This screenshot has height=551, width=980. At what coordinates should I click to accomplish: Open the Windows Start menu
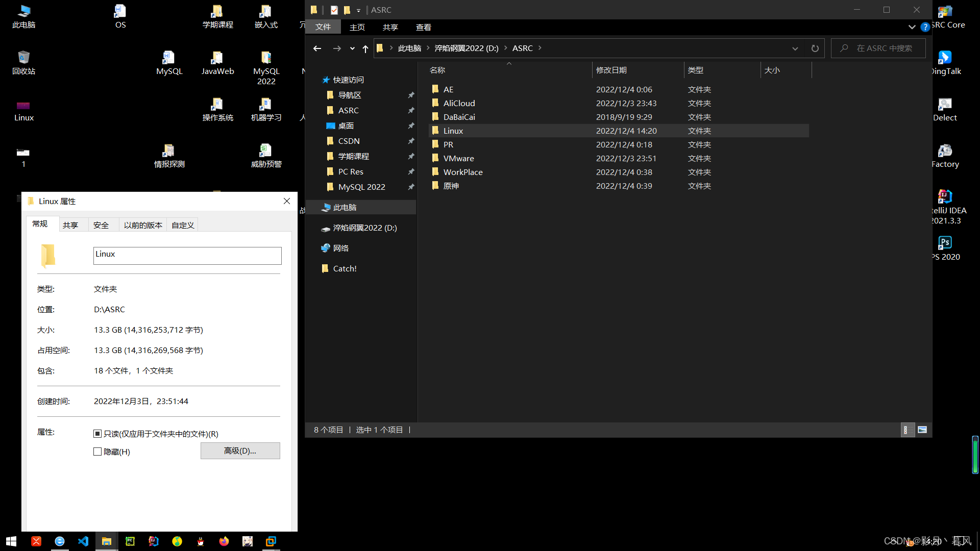coord(11,541)
